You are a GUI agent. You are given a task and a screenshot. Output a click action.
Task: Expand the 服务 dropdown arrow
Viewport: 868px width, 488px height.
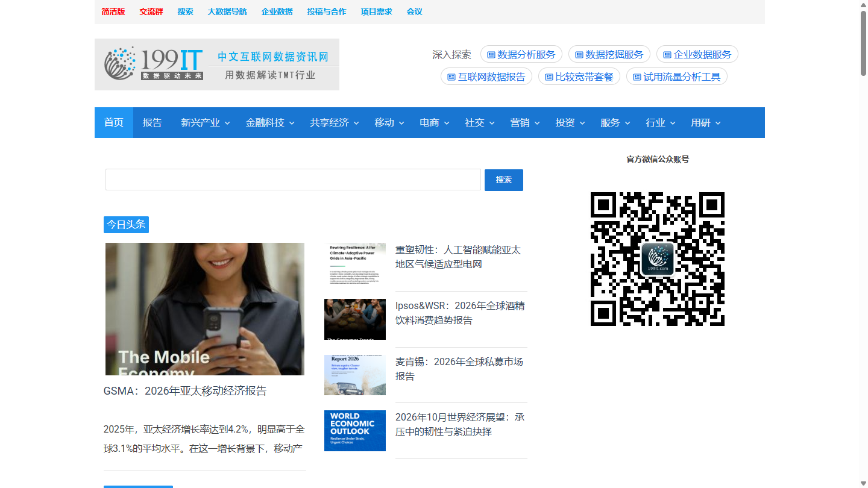click(x=627, y=123)
